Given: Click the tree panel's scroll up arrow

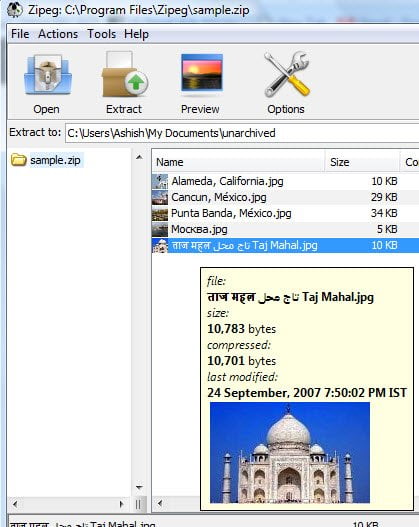Looking at the screenshot, I should coord(139,157).
